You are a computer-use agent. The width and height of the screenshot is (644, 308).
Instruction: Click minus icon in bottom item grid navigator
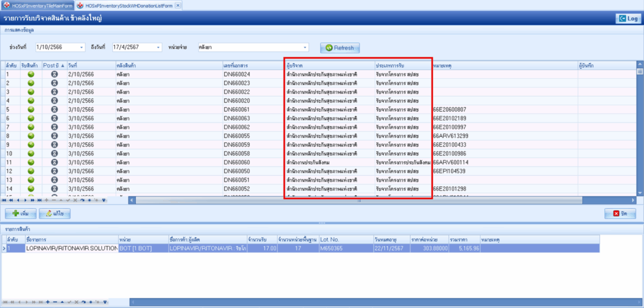click(x=54, y=302)
